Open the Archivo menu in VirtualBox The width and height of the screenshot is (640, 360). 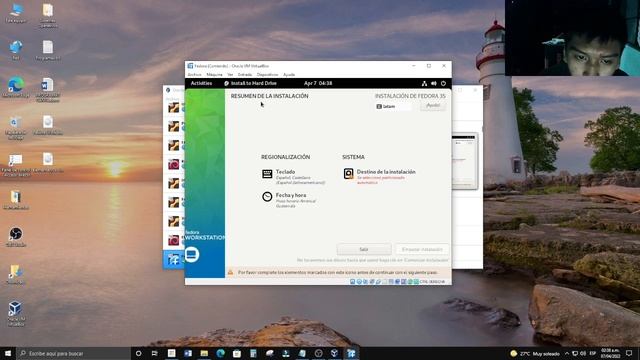pos(194,75)
